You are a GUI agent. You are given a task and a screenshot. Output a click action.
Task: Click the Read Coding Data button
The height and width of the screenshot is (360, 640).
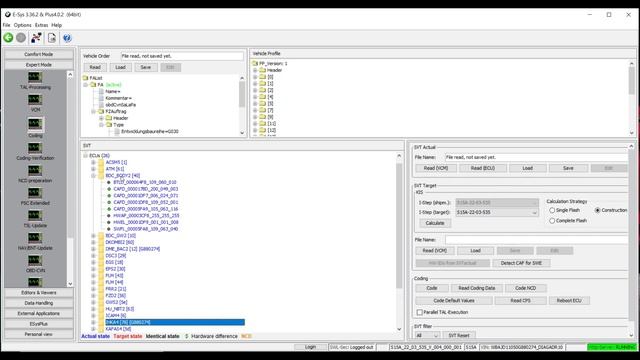click(x=476, y=288)
